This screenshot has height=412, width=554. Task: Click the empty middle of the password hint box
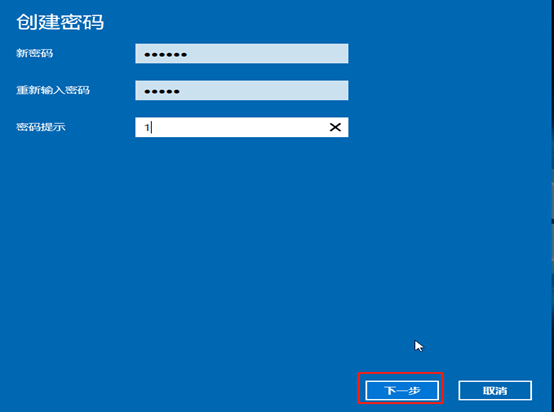click(x=240, y=127)
